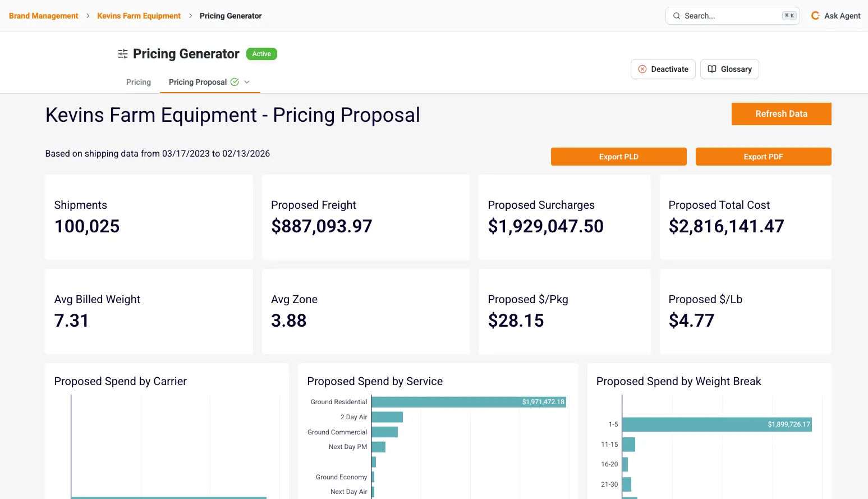868x499 pixels.
Task: Select the Pricing Proposal tab
Action: click(x=198, y=82)
